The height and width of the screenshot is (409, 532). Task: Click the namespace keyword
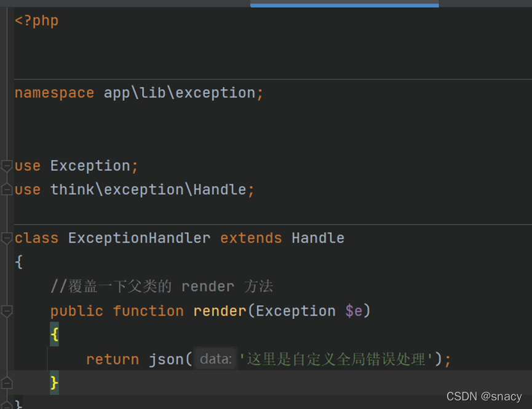pyautogui.click(x=54, y=93)
